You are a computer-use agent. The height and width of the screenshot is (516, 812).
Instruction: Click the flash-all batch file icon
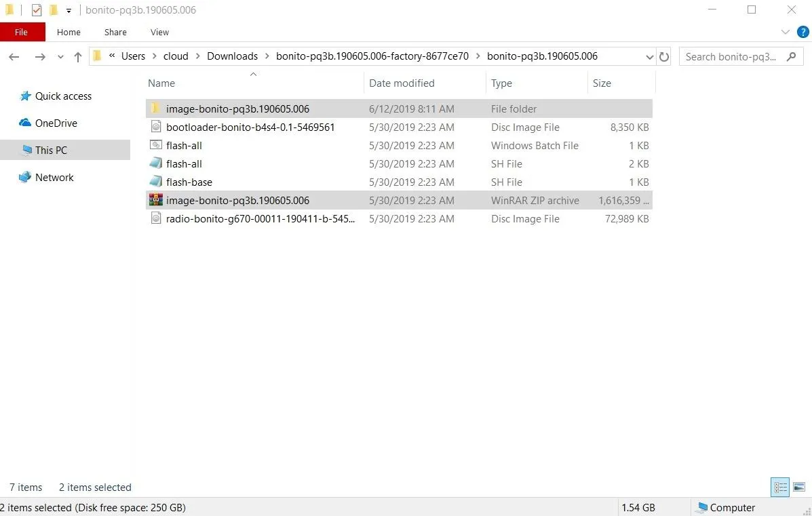(156, 145)
